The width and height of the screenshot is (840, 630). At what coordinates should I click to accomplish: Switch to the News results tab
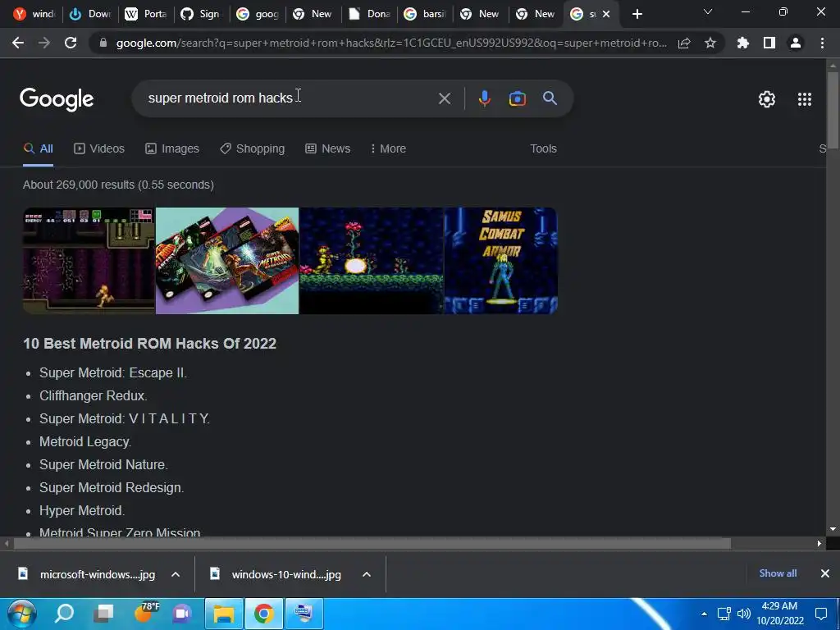(327, 148)
